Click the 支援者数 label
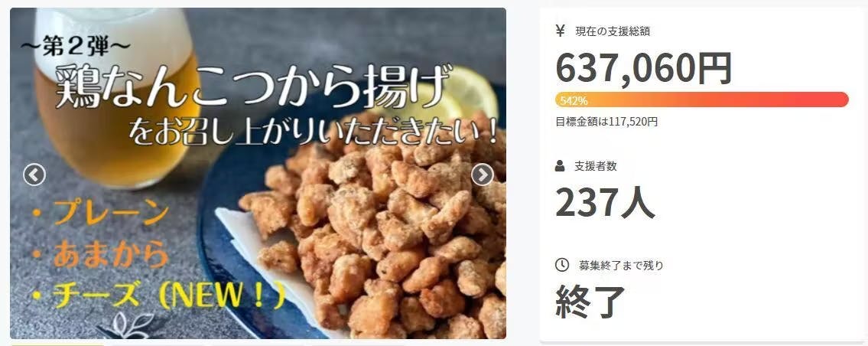868x346 pixels. click(596, 166)
